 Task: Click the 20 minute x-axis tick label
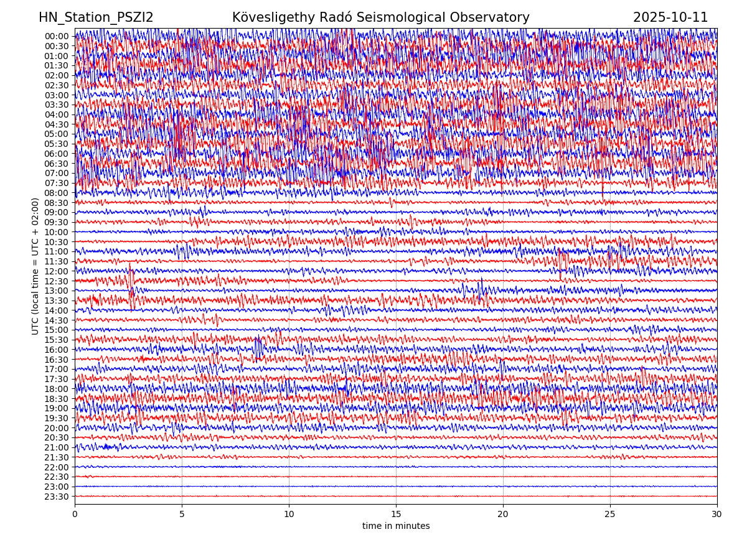click(503, 515)
